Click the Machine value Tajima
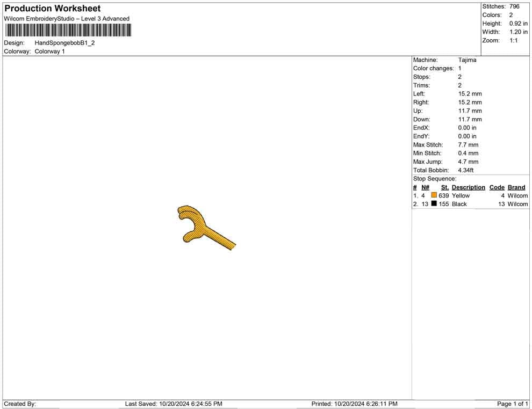 467,60
